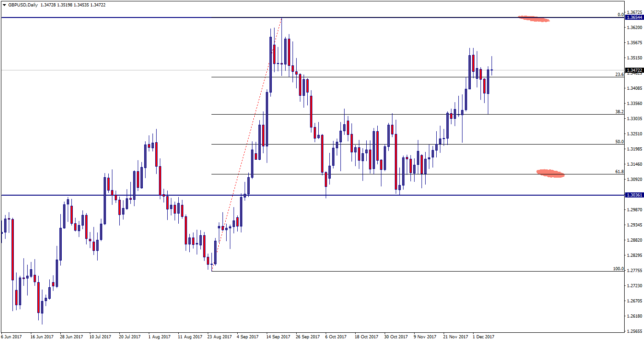Screen dimensions: 644x342
Task: Select the current price tag 1.34722
Action: coord(634,70)
